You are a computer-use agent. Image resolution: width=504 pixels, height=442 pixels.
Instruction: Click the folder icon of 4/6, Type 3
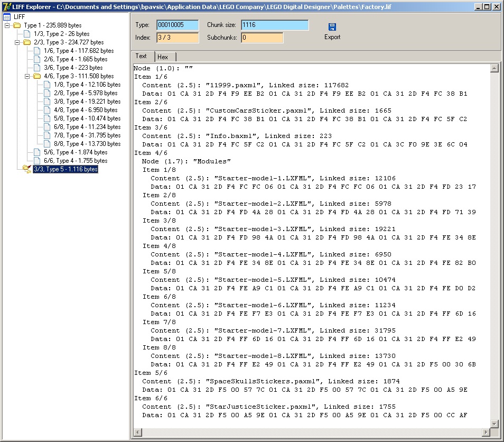pyautogui.click(x=38, y=76)
